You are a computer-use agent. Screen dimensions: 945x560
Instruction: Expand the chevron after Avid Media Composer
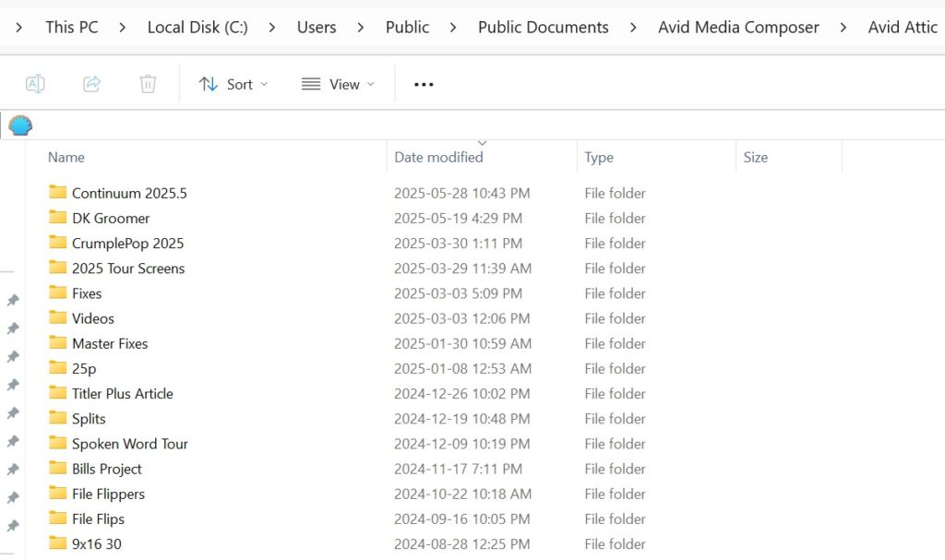pos(843,28)
